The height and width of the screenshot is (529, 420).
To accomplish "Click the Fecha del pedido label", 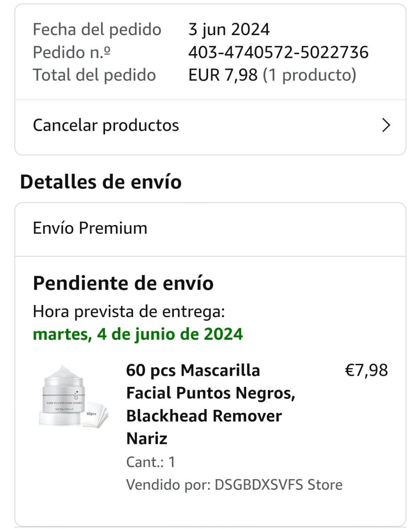I will (x=97, y=30).
